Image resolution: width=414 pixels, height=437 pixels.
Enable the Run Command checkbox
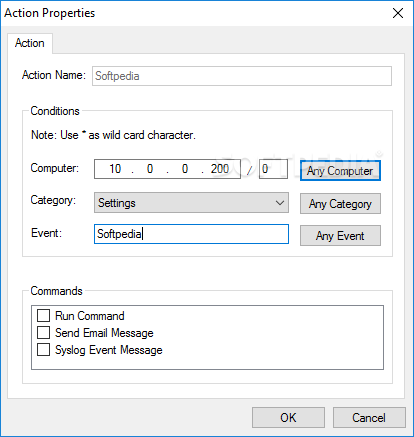[44, 315]
